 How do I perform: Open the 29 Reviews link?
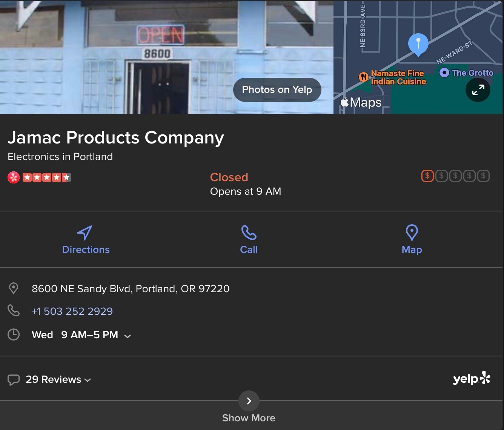53,379
